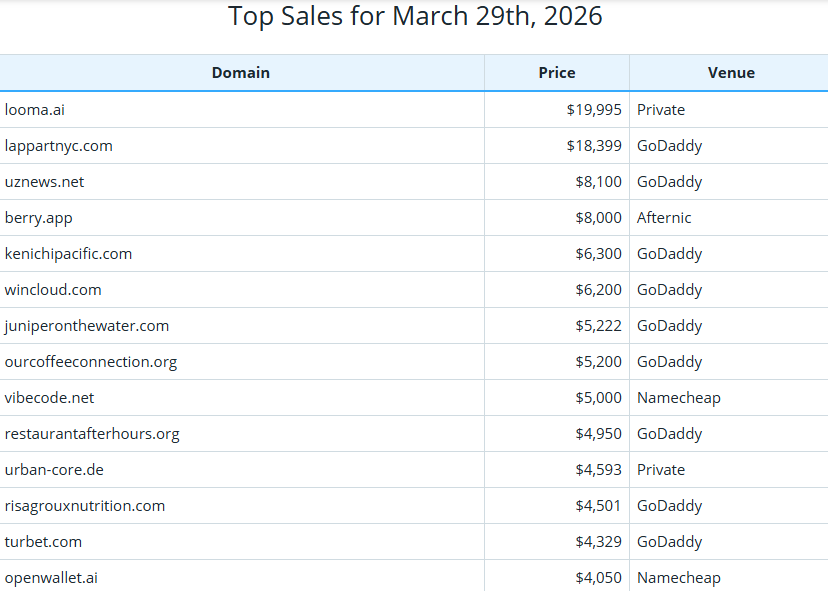Click Namecheap venue in openwallet.ai row

tap(679, 578)
